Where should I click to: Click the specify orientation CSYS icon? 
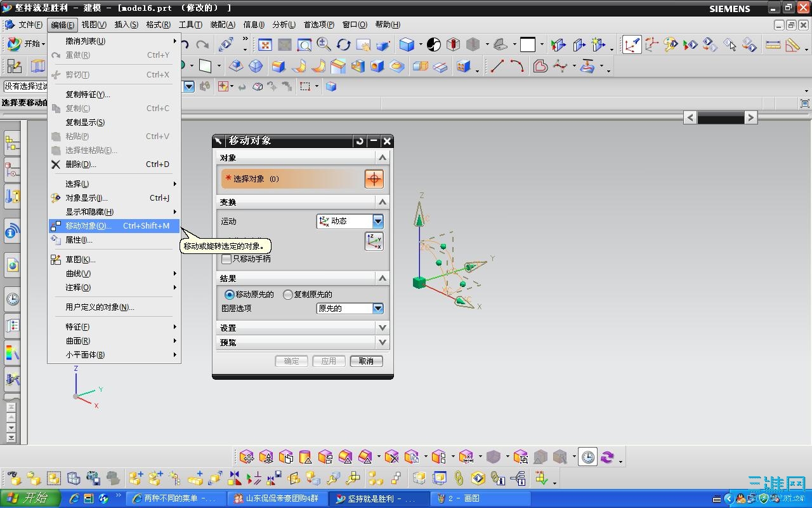(x=374, y=241)
